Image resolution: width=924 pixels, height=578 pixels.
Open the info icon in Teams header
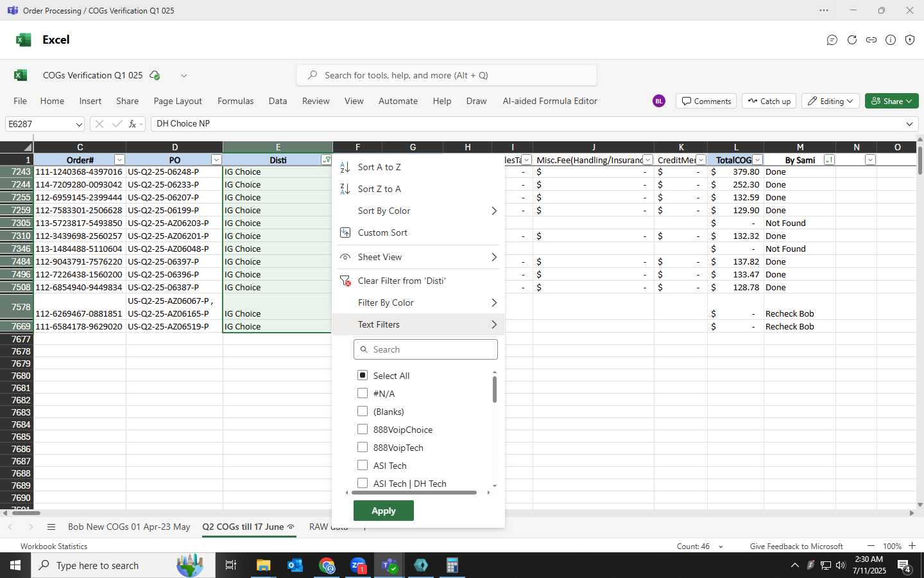click(x=891, y=40)
